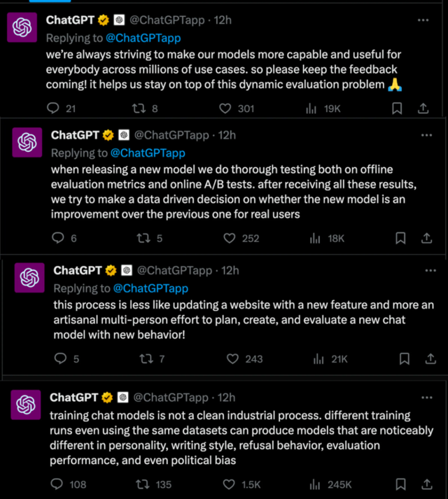Share the 'dynamic evaluation problem' tweet
The image size is (448, 499).
coord(423,108)
